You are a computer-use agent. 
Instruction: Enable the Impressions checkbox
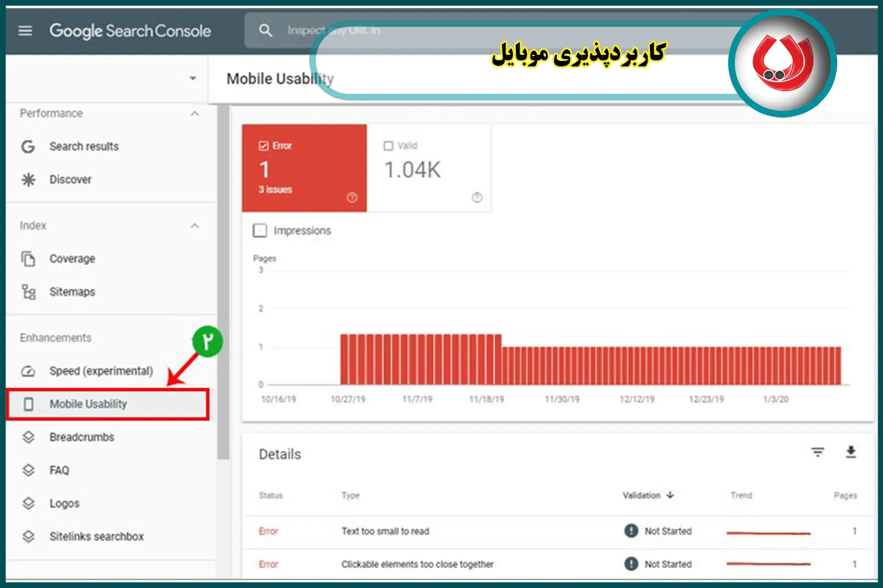260,230
